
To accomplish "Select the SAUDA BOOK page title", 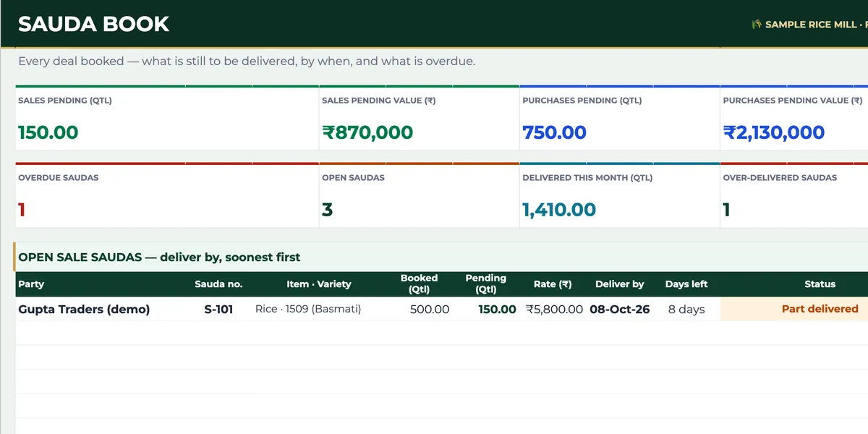I will pyautogui.click(x=93, y=24).
